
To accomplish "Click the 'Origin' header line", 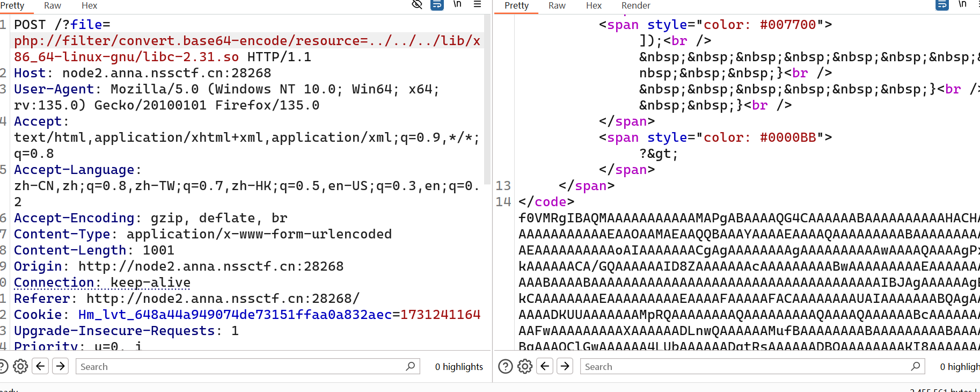I will pos(179,266).
